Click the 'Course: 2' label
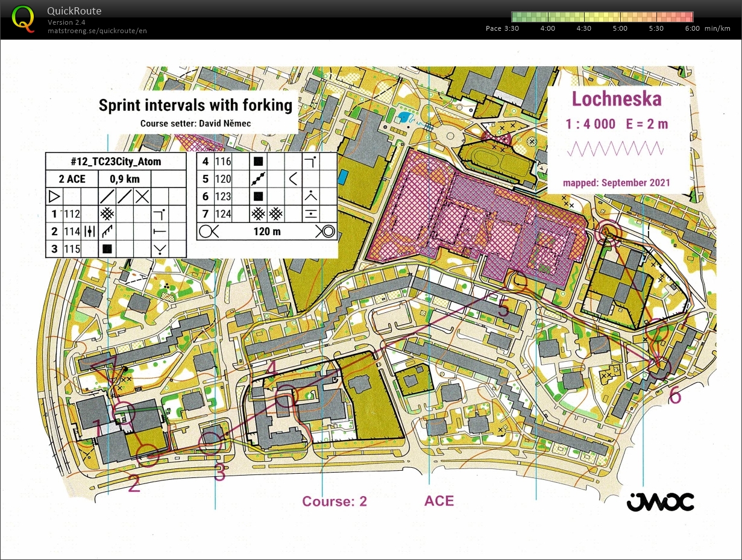The width and height of the screenshot is (742, 560). coord(335,502)
